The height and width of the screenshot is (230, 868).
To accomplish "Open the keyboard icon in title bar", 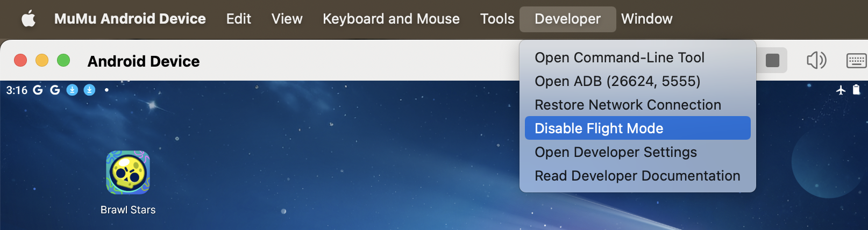I will point(856,61).
